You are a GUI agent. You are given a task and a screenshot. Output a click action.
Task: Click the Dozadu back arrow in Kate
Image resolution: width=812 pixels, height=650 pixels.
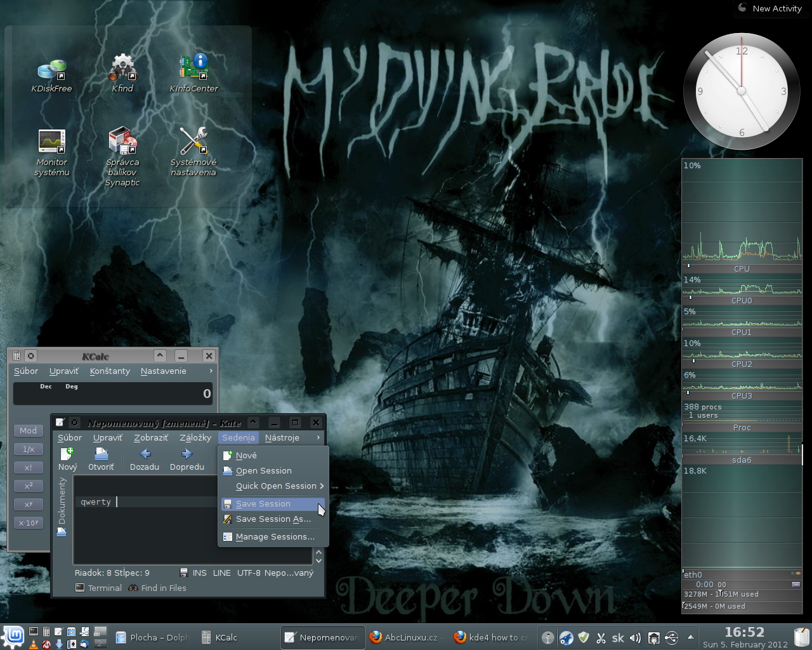tap(145, 458)
